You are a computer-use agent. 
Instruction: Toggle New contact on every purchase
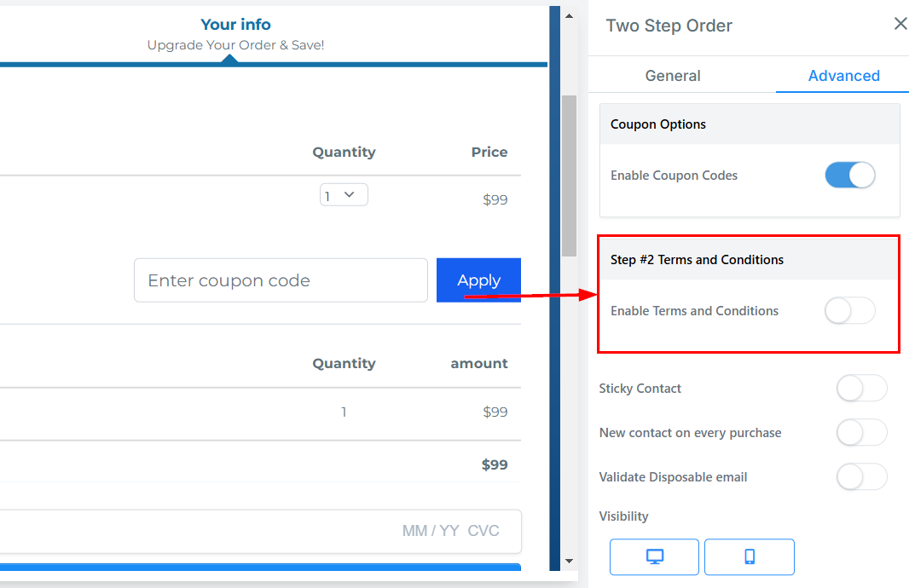[861, 432]
